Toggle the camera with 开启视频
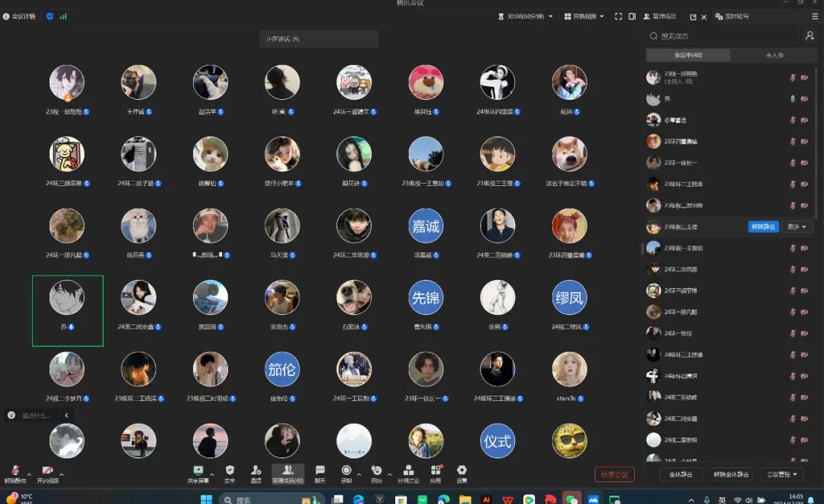Image resolution: width=824 pixels, height=504 pixels. (47, 471)
